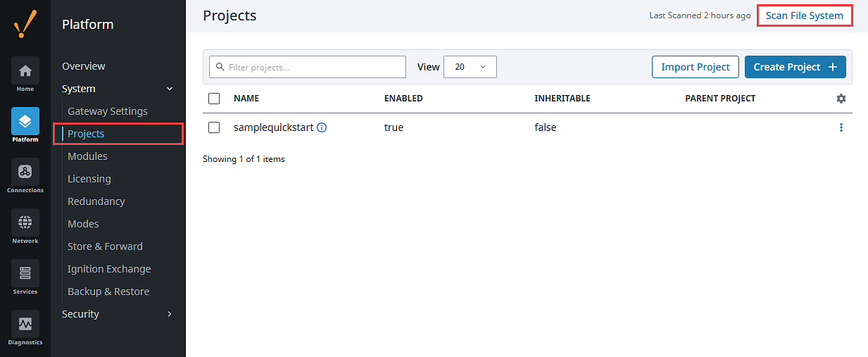Open the Licensing page
The width and height of the screenshot is (868, 357).
[89, 179]
